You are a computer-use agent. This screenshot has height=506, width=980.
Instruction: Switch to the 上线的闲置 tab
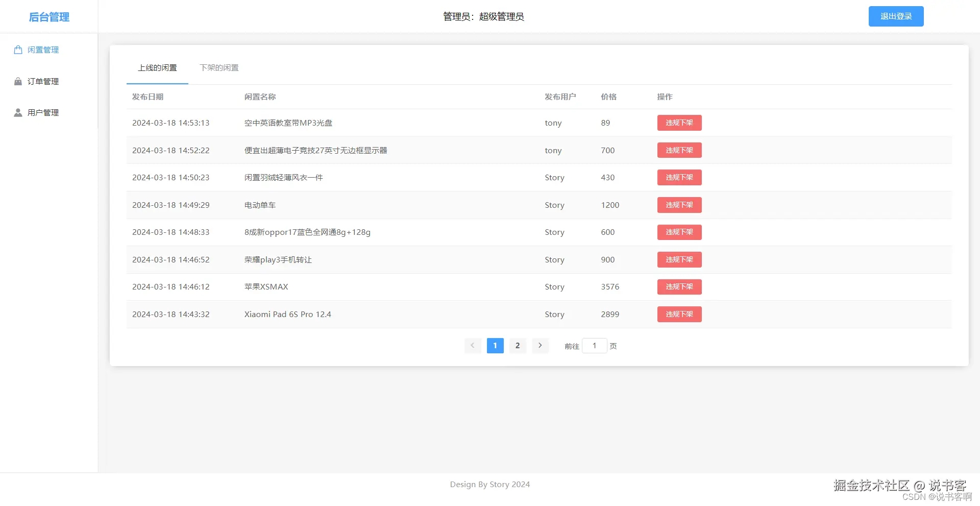tap(157, 67)
